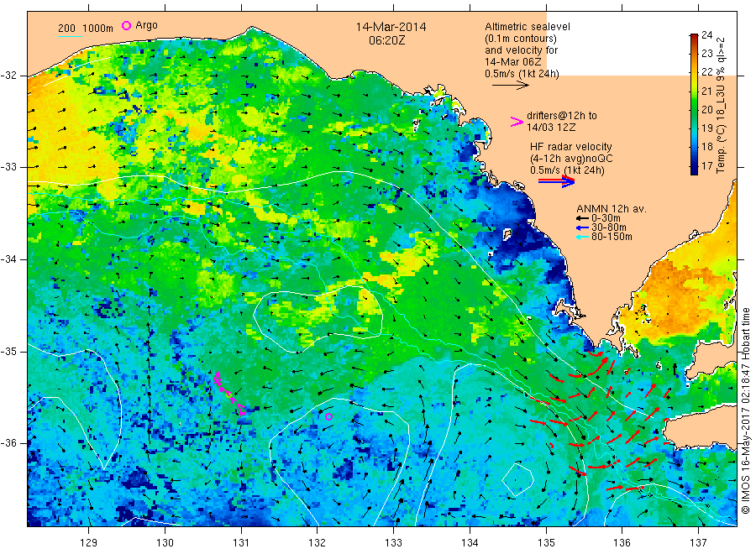Viewport: 756px width, 554px height.
Task: Click the 131 longitude axis label
Action: point(241,543)
